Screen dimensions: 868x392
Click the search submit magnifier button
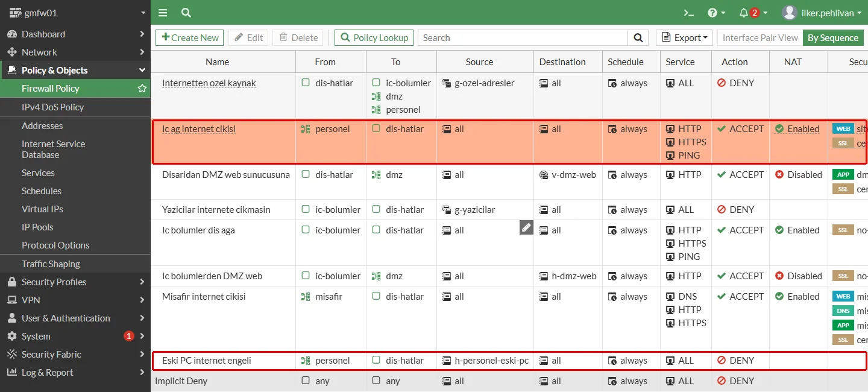click(638, 38)
